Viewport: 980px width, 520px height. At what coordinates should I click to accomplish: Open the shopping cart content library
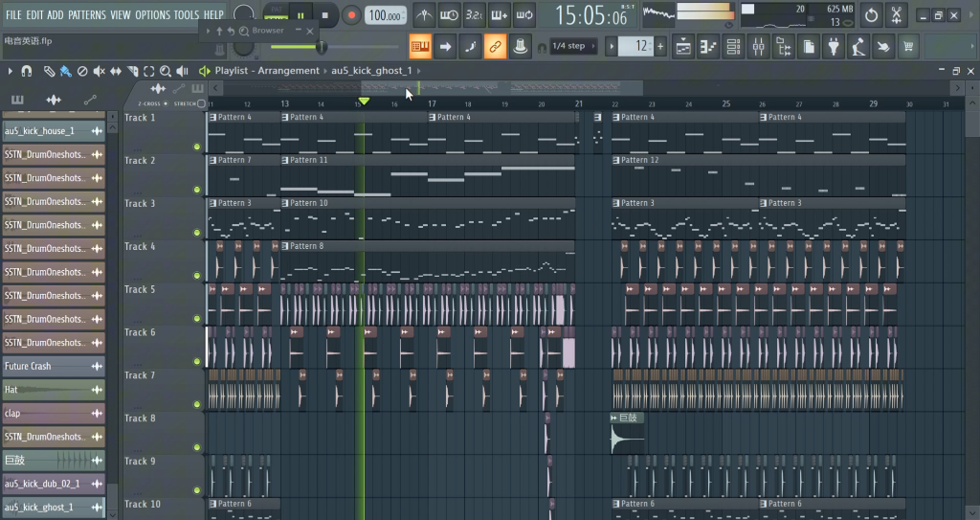pyautogui.click(x=909, y=46)
